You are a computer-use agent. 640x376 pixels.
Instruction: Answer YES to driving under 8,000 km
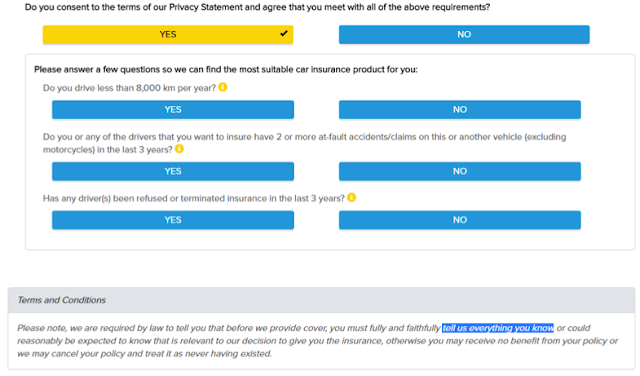pyautogui.click(x=173, y=109)
